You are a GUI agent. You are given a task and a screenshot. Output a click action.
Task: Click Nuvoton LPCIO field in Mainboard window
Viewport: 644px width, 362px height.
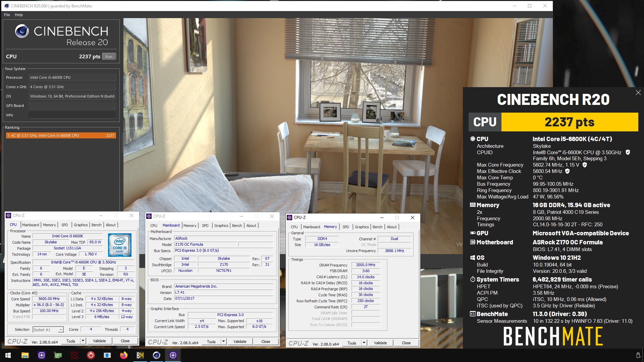[185, 270]
